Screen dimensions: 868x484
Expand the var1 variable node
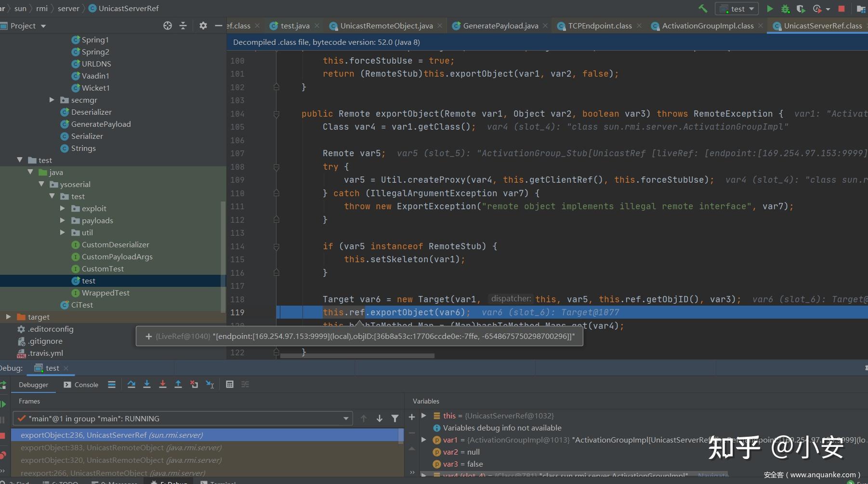(x=424, y=439)
